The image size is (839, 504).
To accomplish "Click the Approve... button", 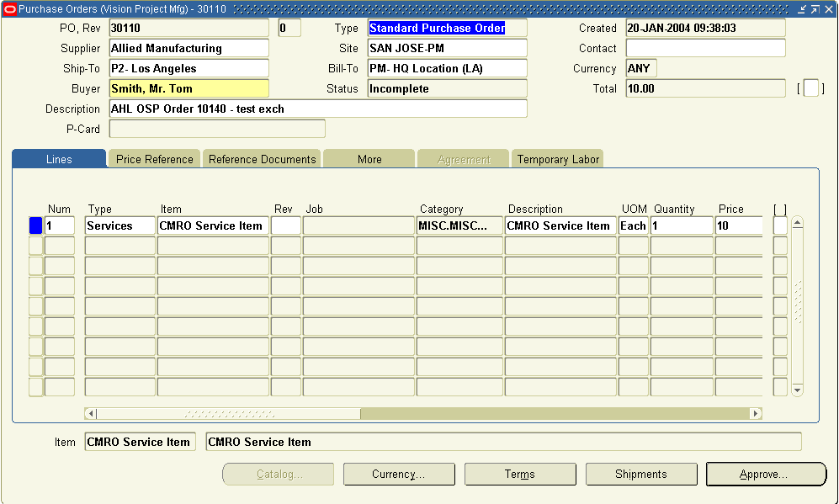I will [x=767, y=474].
